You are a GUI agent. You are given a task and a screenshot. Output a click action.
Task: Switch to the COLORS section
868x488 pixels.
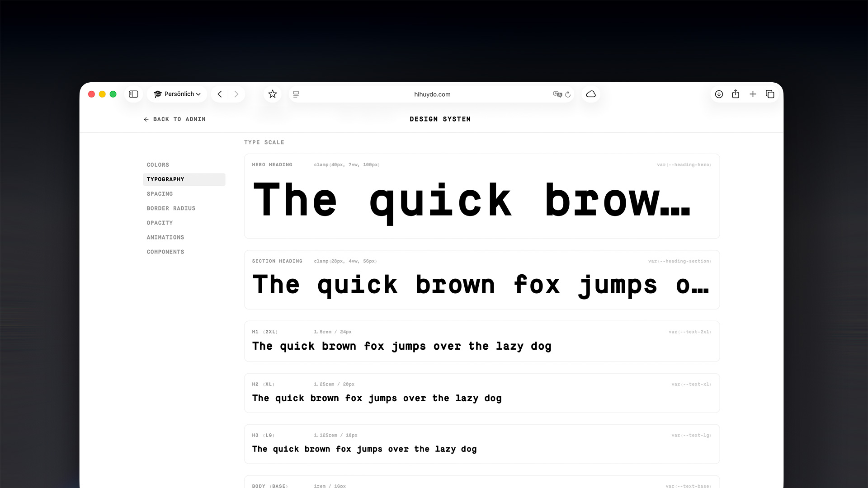tap(158, 164)
